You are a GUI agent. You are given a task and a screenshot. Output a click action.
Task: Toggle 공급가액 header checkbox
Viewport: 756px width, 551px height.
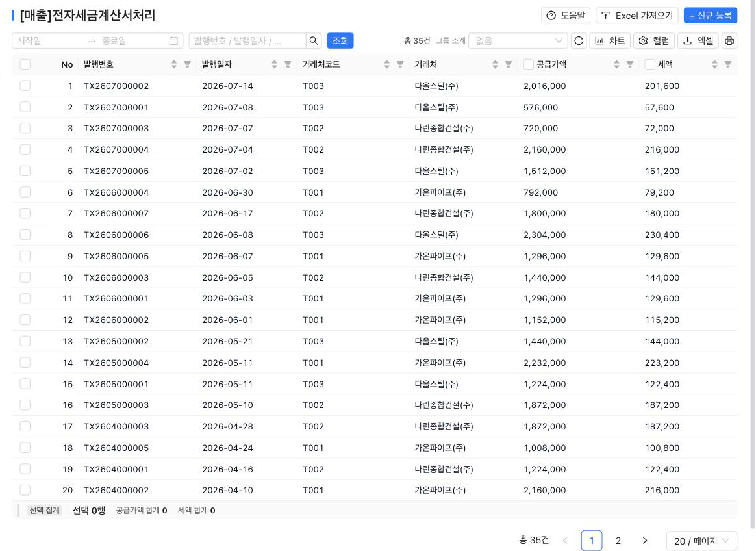pyautogui.click(x=529, y=64)
